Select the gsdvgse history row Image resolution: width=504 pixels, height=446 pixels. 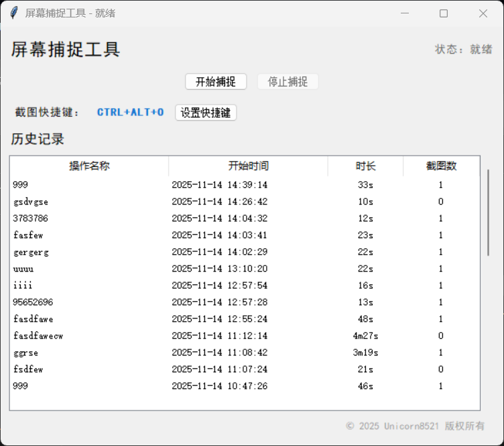coord(245,201)
